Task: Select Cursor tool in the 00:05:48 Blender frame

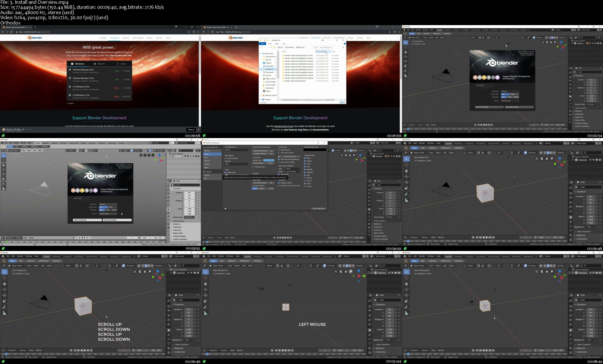Action: click(406, 164)
